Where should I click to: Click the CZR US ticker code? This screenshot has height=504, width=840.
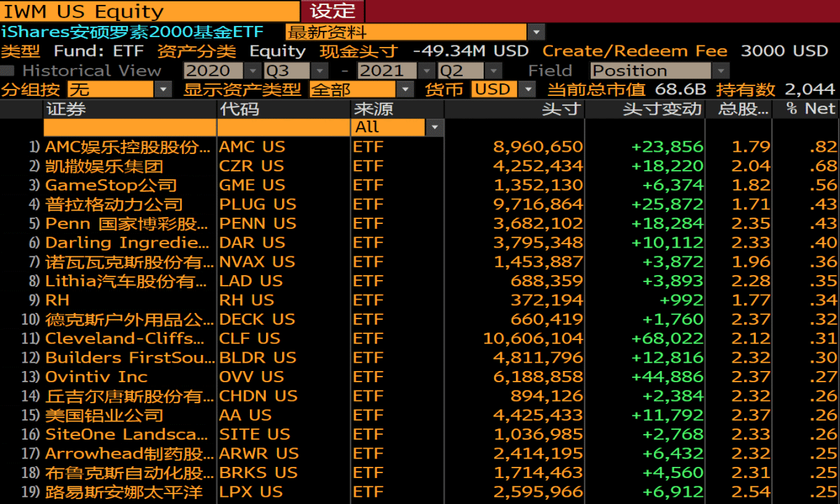click(x=251, y=166)
